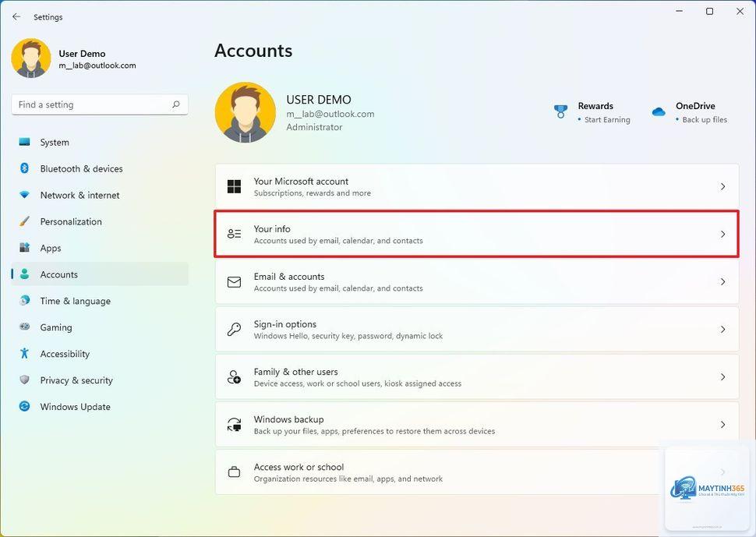
Task: Click Rewards Start Earning link
Action: pyautogui.click(x=607, y=119)
